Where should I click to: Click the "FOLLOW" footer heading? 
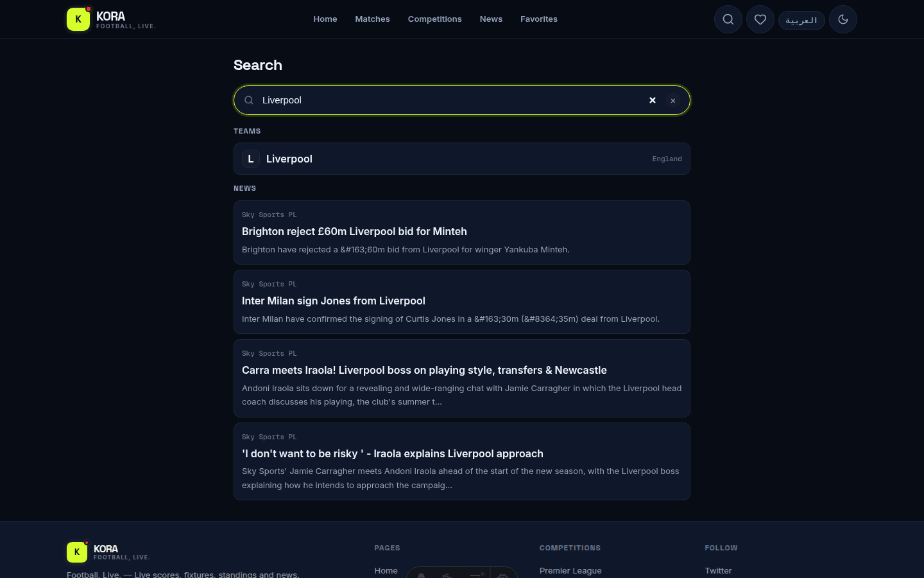click(721, 548)
